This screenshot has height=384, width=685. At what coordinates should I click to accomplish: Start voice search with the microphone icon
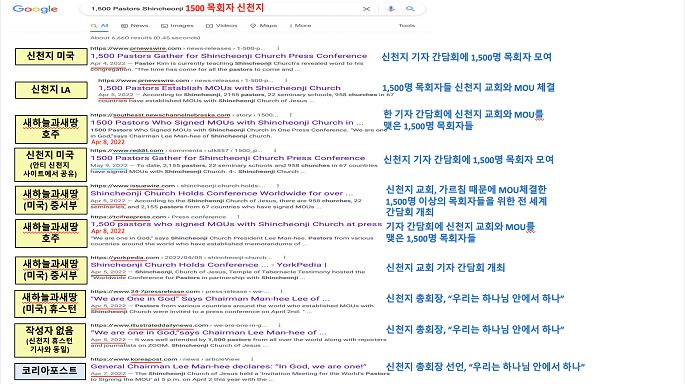(x=391, y=9)
